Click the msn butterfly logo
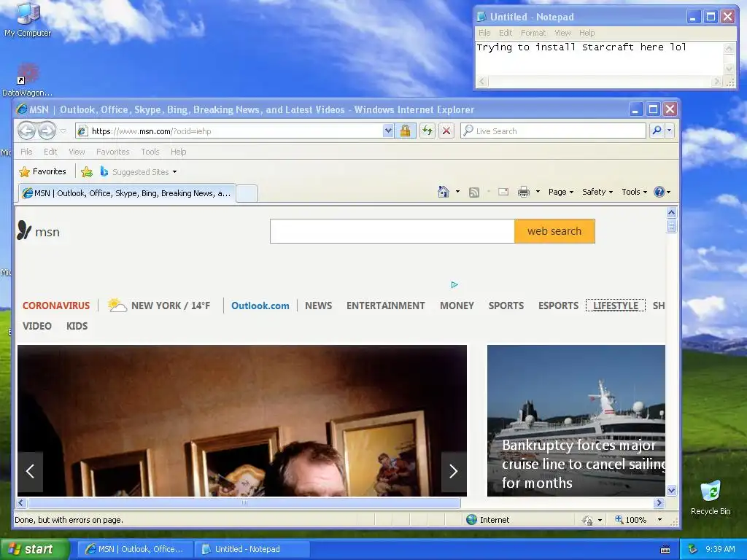 click(38, 231)
